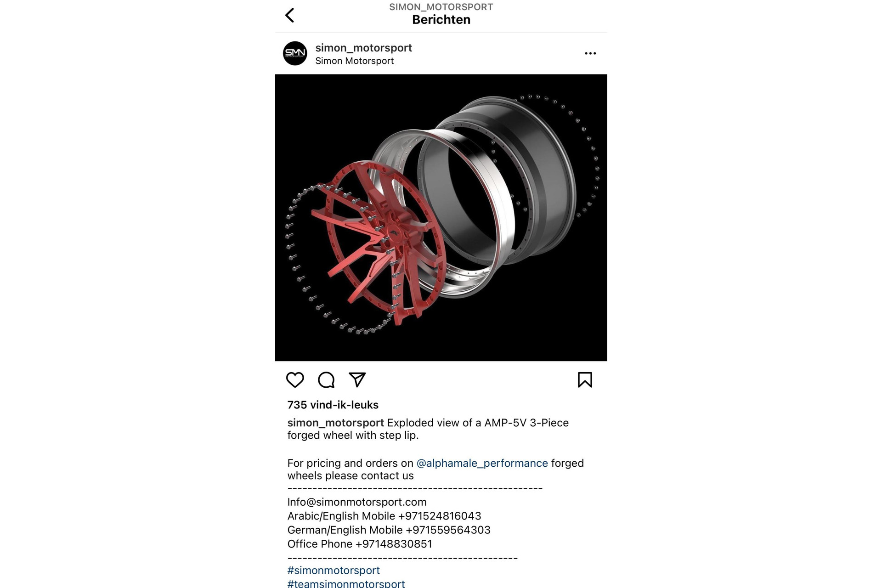The width and height of the screenshot is (882, 588).
Task: Open the Simon Motorsport location under the username
Action: pyautogui.click(x=354, y=61)
